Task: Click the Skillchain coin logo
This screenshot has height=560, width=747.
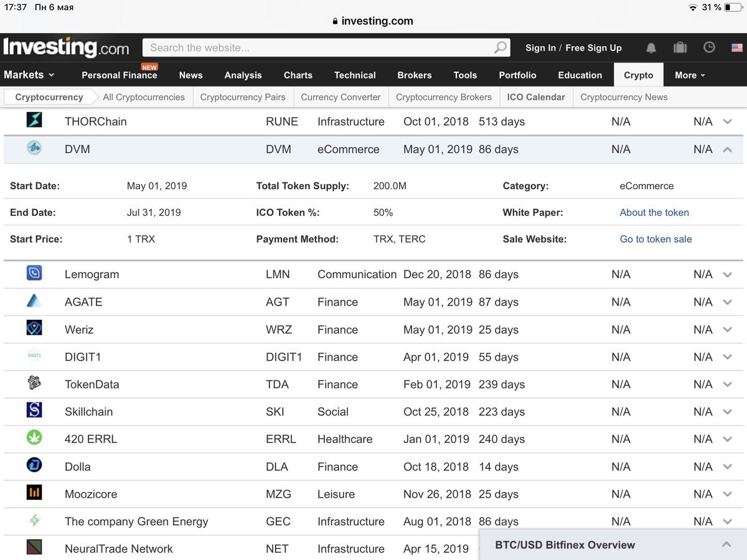Action: tap(34, 410)
